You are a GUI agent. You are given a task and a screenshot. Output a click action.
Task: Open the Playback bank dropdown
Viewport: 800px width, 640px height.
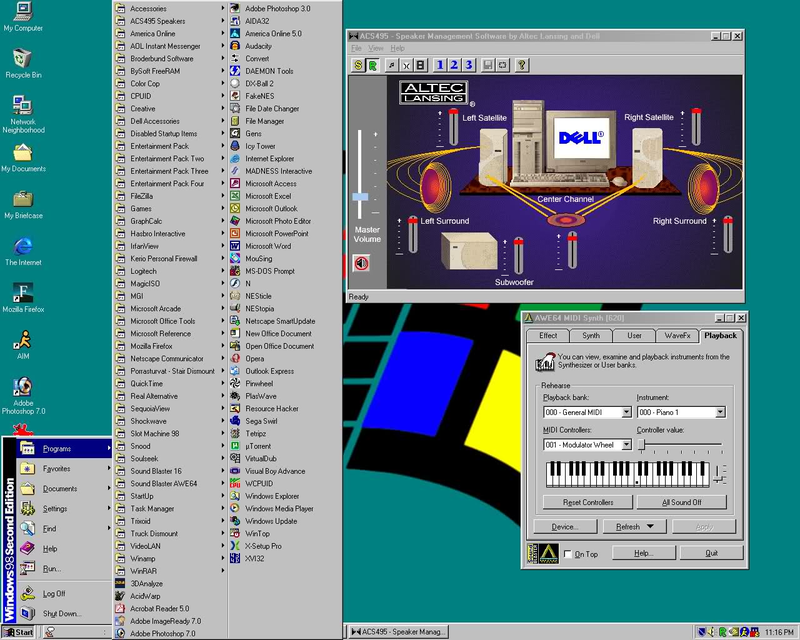click(627, 412)
